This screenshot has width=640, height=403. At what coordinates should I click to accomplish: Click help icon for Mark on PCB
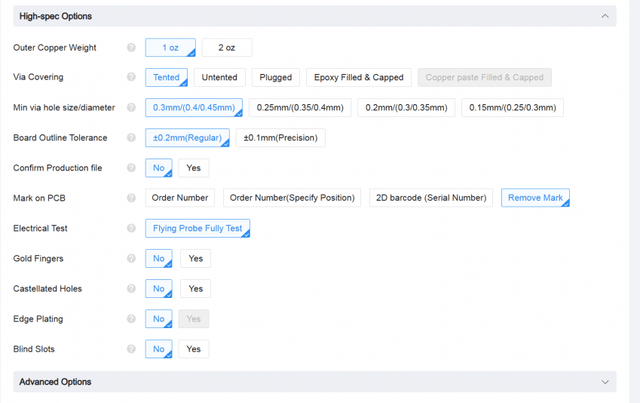131,198
